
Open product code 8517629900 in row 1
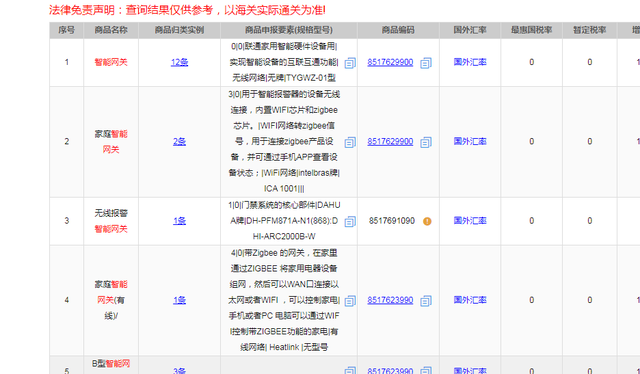[x=390, y=62]
